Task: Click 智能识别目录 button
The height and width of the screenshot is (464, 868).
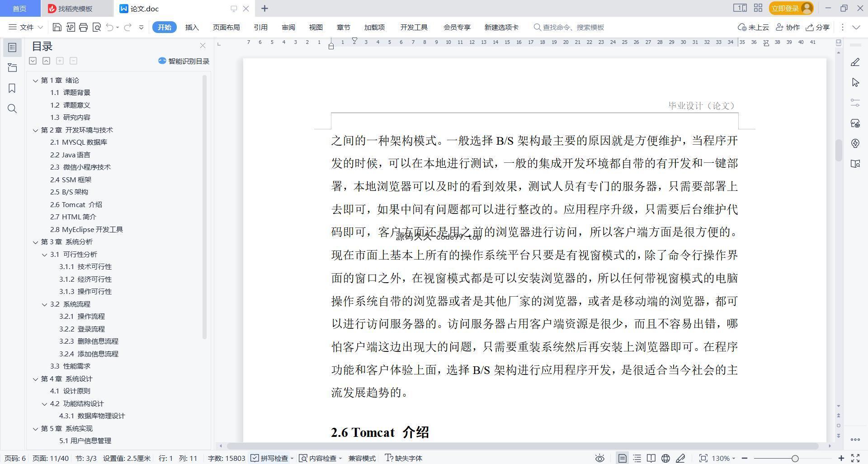Action: [184, 61]
